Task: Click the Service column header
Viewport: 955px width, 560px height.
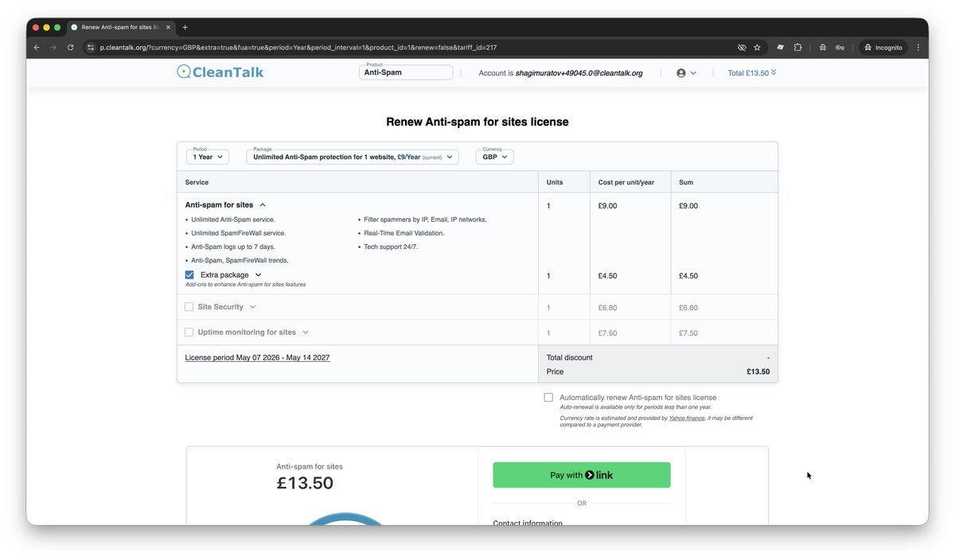Action: [197, 182]
